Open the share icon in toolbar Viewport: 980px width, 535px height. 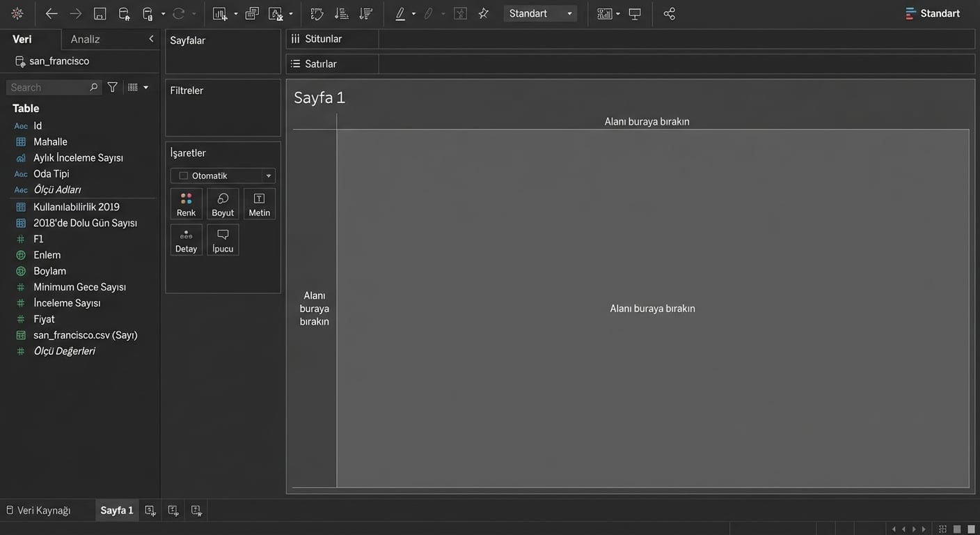[x=669, y=14]
